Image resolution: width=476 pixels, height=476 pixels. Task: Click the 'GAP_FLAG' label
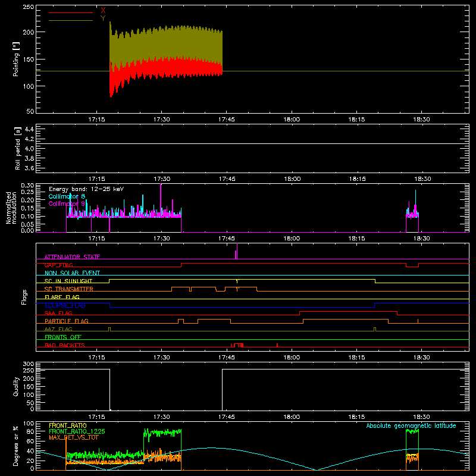click(x=58, y=265)
